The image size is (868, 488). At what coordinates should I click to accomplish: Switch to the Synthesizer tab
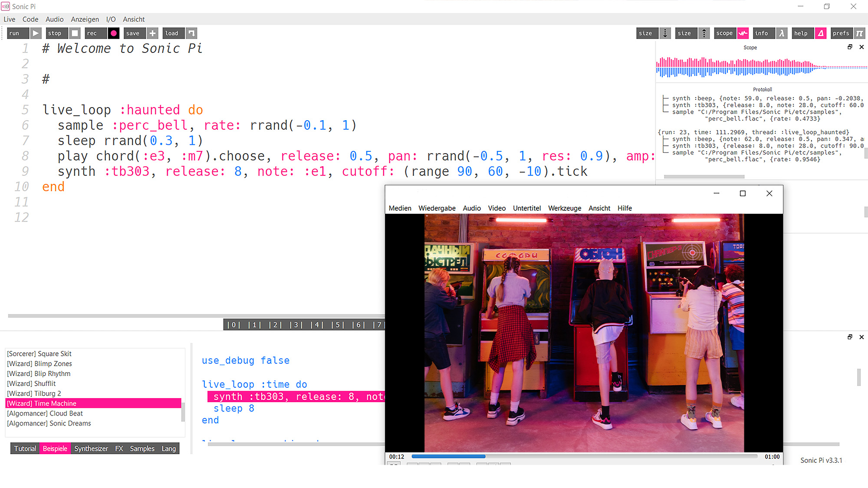click(x=91, y=448)
